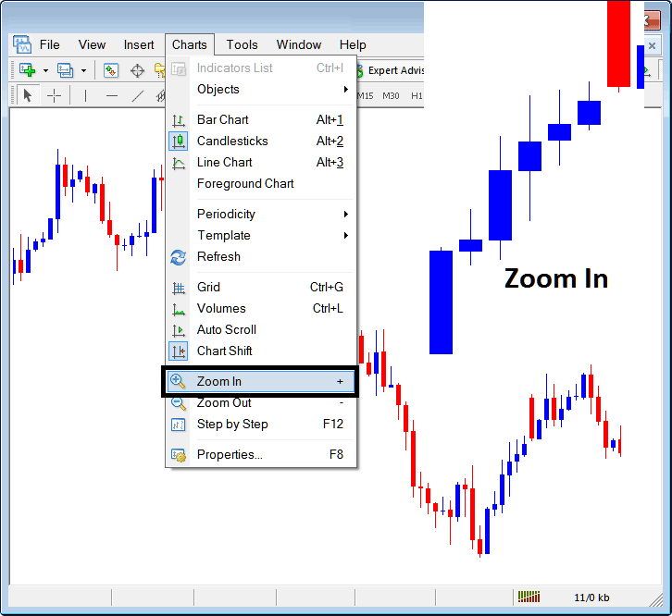The height and width of the screenshot is (616, 672).
Task: Click the 11/0 kb status bar text
Action: [591, 598]
